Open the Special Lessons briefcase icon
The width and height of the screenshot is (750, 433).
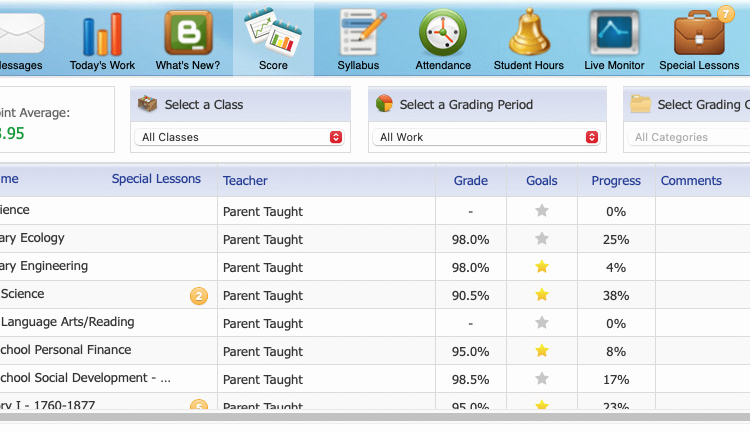(699, 35)
